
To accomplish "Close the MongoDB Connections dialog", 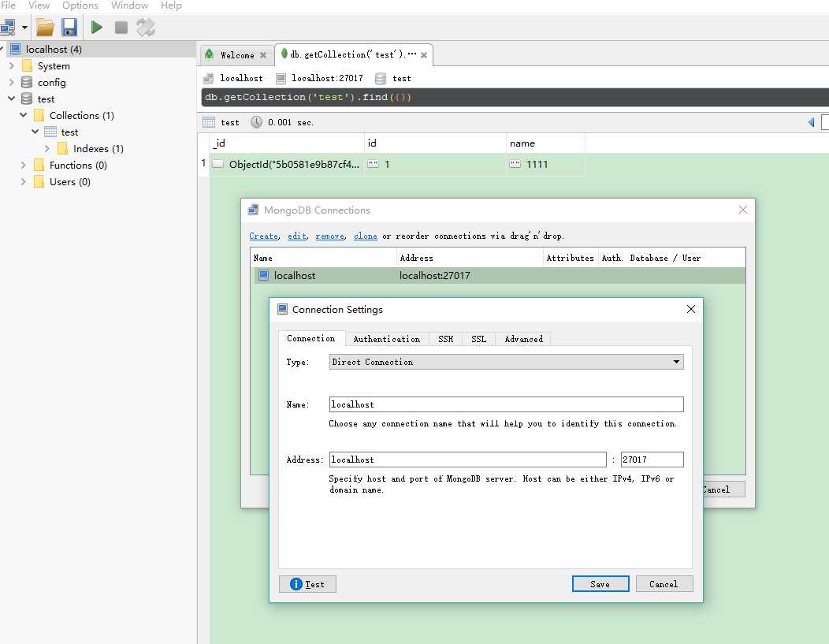I will click(743, 210).
